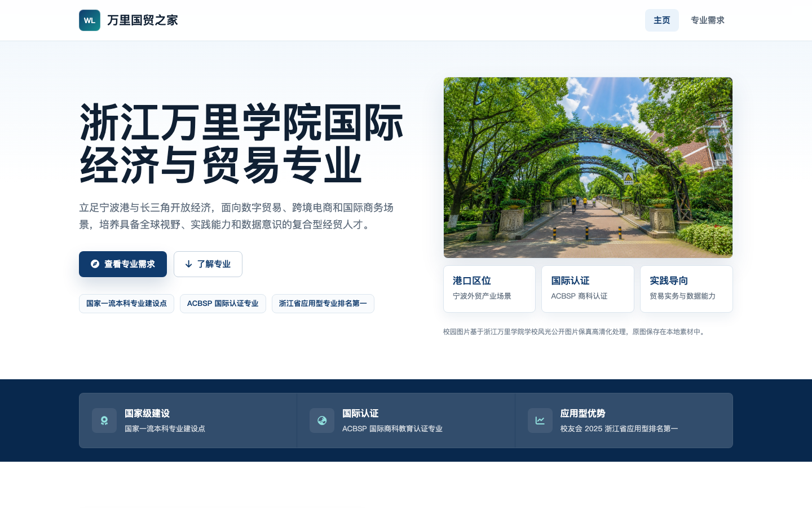Click the 港口区位 info card
Viewport: 812px width, 508px height.
coord(489,289)
